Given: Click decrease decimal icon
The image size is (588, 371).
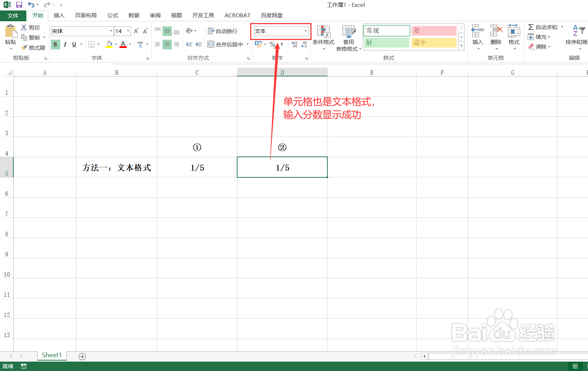Looking at the screenshot, I should [304, 44].
